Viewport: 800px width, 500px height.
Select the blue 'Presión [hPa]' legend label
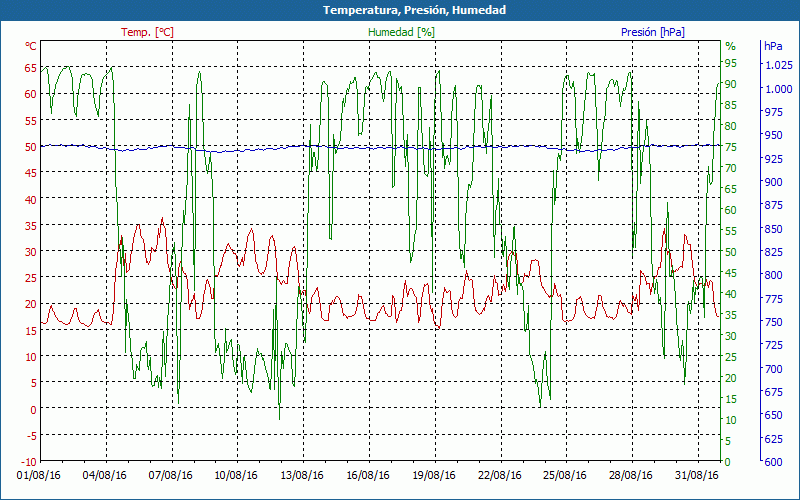[x=653, y=32]
